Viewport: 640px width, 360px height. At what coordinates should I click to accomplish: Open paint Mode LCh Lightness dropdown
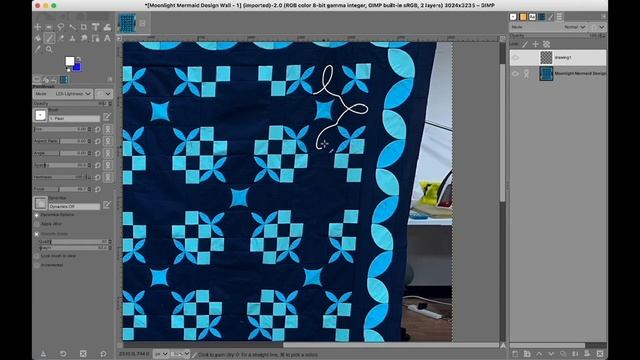coord(63,94)
